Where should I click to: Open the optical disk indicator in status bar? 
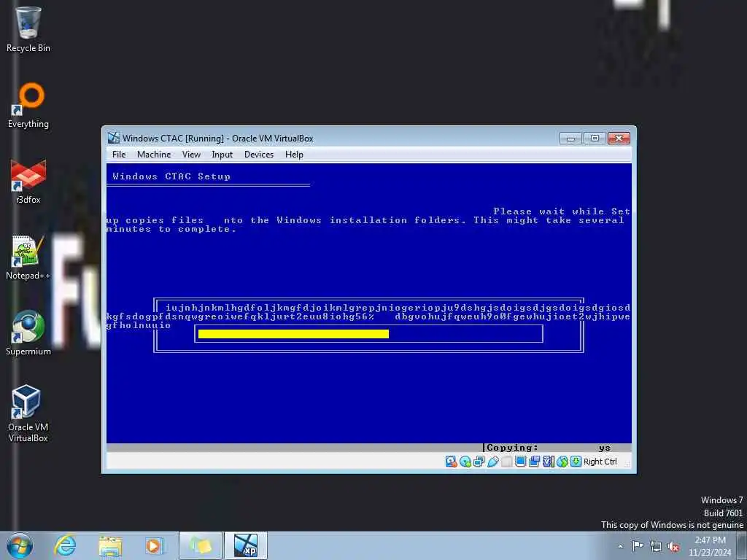click(x=465, y=462)
